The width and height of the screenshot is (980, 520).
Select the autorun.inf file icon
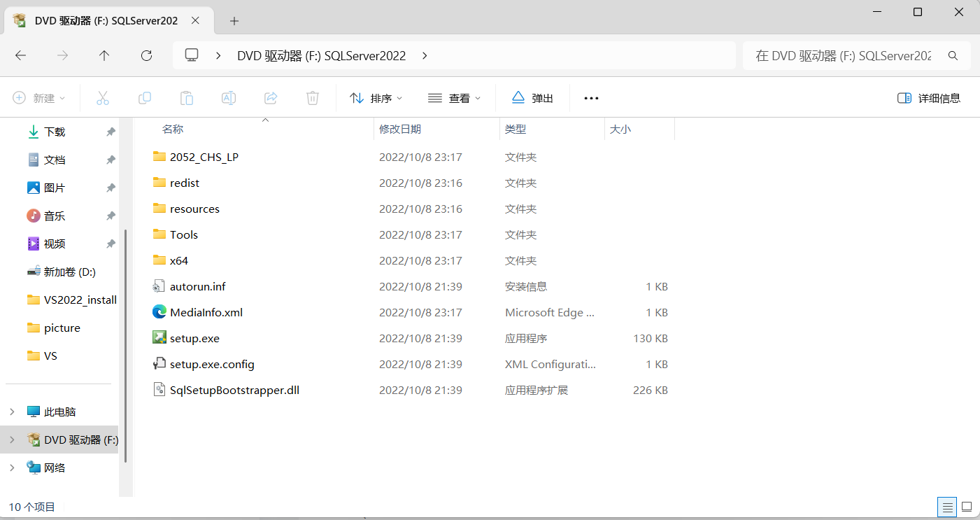(159, 286)
